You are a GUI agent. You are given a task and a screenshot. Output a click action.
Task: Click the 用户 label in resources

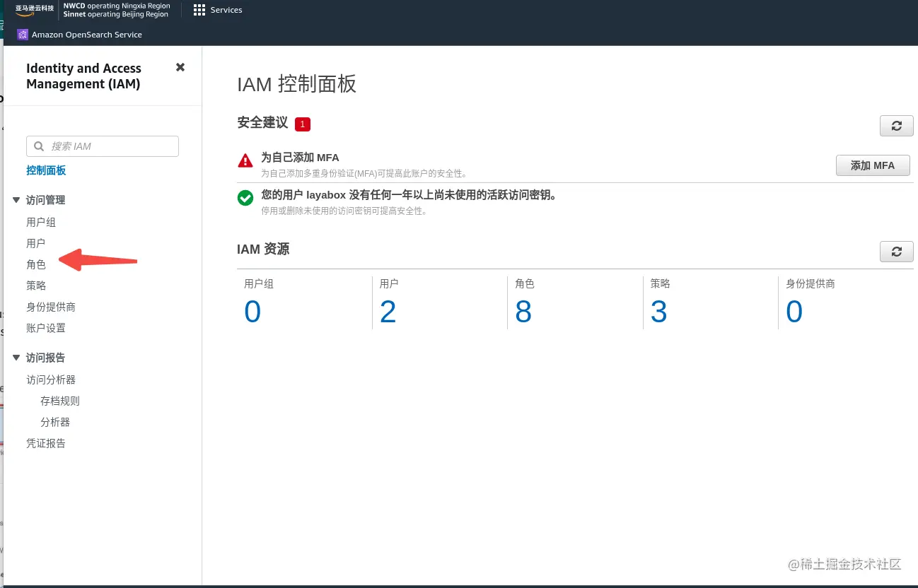point(389,283)
